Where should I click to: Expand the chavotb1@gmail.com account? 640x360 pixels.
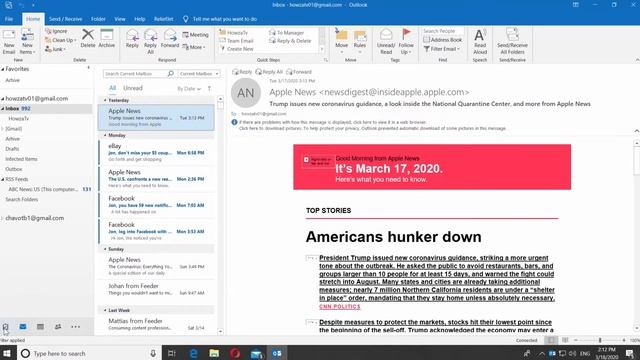[x=2, y=218]
